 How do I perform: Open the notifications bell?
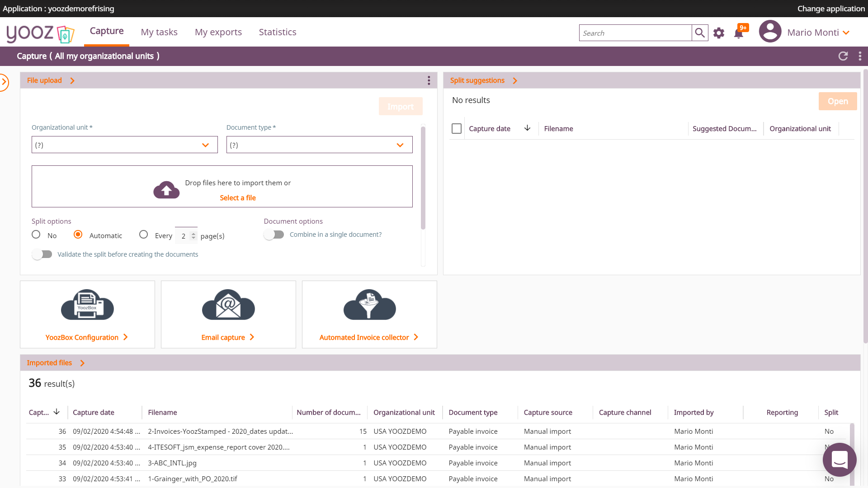[739, 33]
